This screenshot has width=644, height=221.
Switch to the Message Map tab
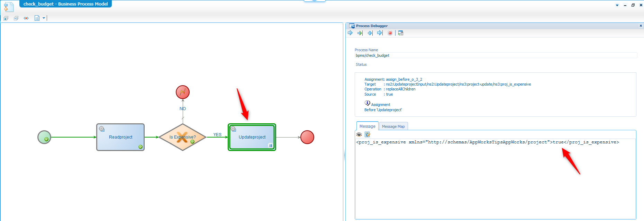point(393,126)
